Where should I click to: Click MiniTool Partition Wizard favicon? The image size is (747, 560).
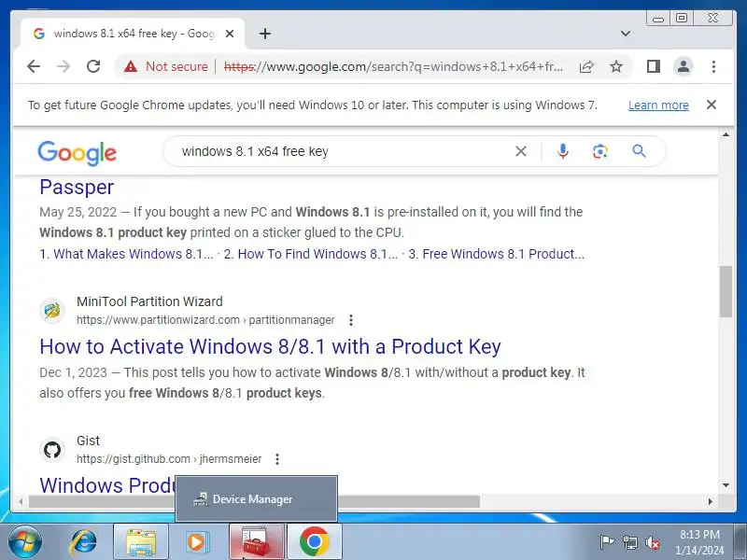coord(52,311)
